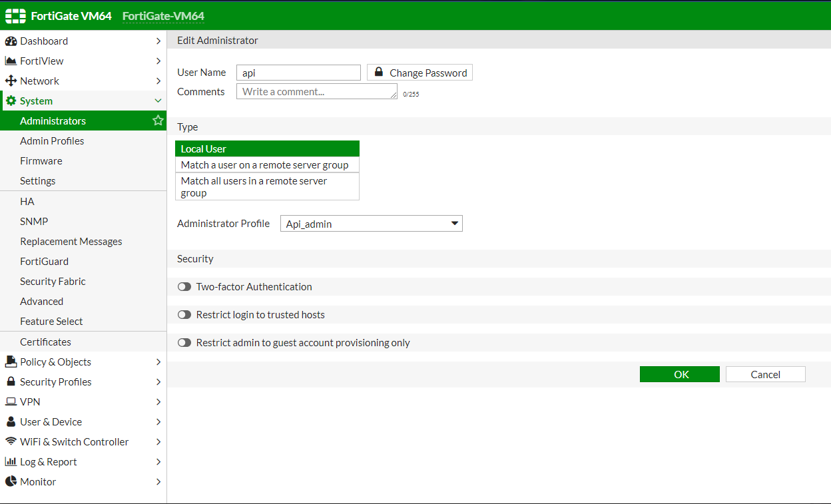Expand the Security Profiles chevron
Image resolution: width=831 pixels, height=504 pixels.
point(158,382)
